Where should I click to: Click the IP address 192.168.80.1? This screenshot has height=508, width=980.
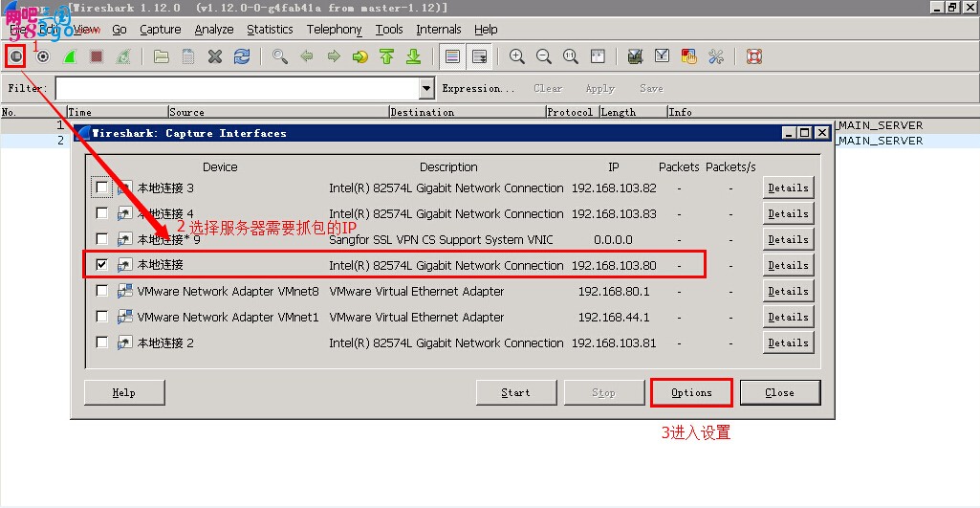(614, 292)
